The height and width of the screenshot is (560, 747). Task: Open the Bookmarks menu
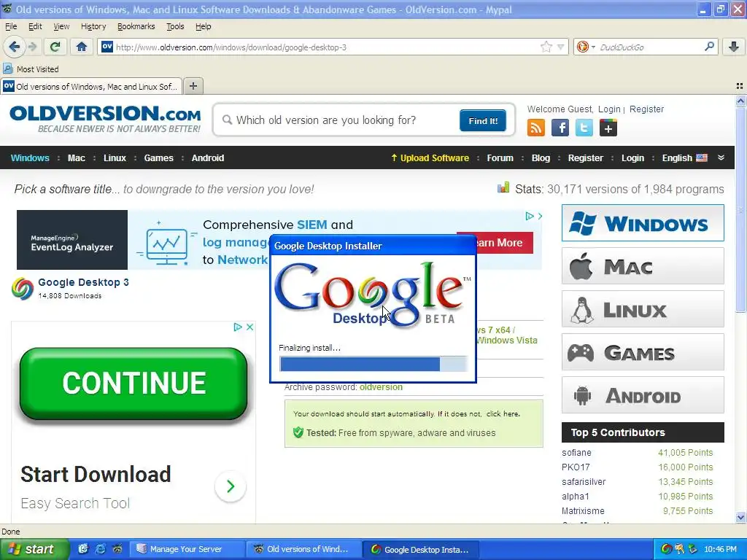point(136,27)
